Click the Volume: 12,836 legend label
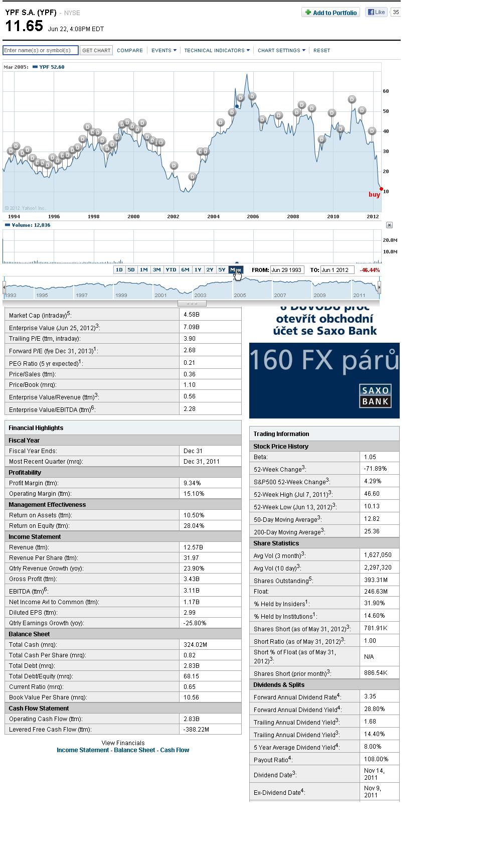504x846 pixels. (28, 225)
